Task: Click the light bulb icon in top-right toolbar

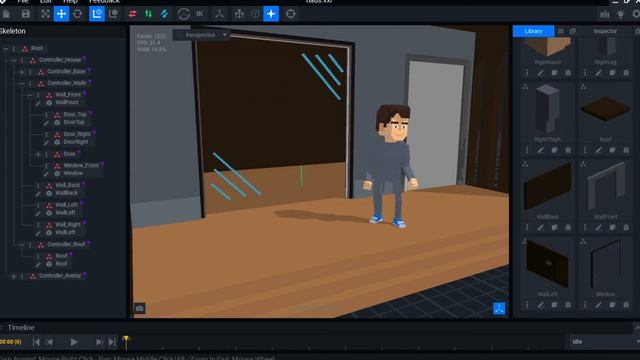Action: pos(620,14)
